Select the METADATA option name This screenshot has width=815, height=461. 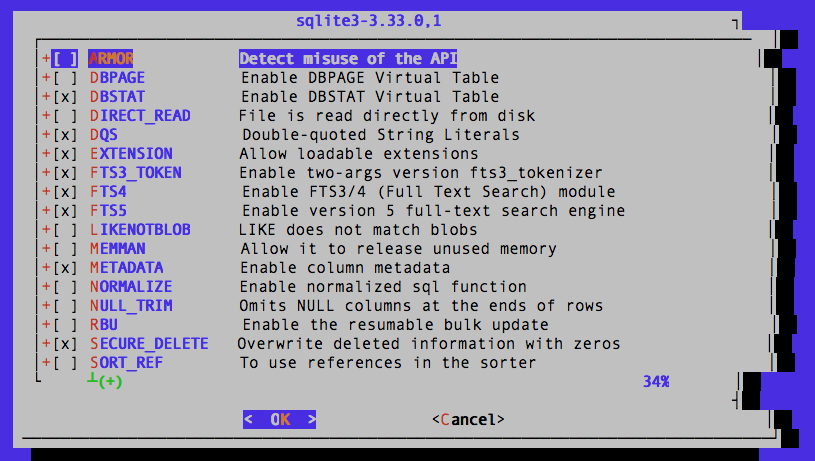(127, 268)
